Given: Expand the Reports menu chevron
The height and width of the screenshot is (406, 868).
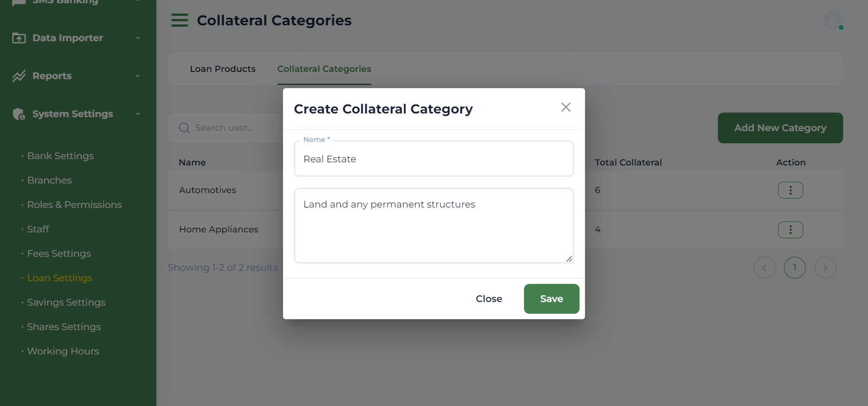Looking at the screenshot, I should (138, 76).
